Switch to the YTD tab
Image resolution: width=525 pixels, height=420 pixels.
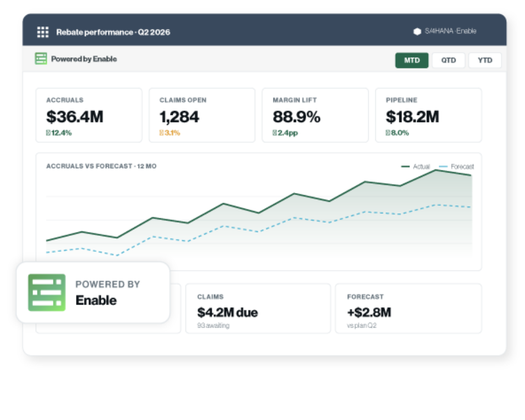[485, 60]
